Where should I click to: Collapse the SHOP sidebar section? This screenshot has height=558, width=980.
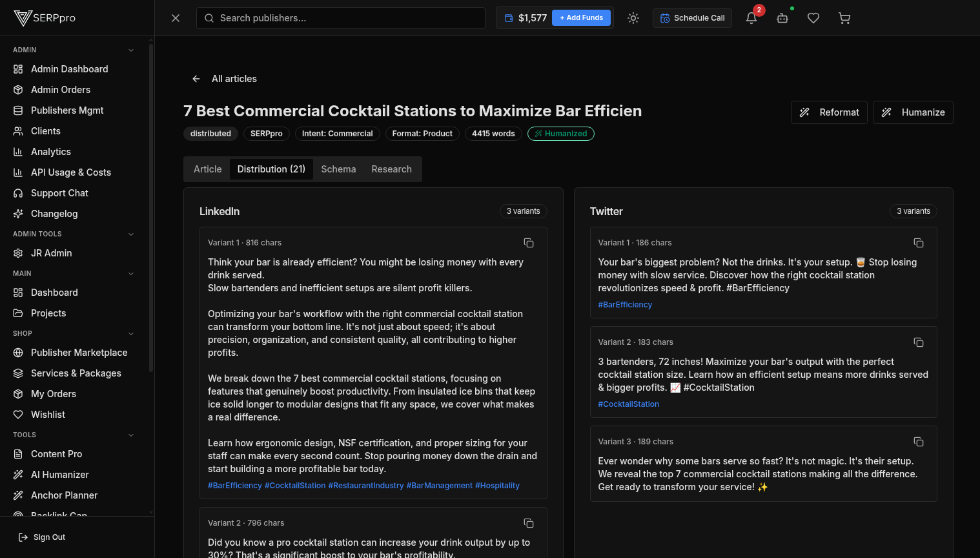tap(131, 333)
